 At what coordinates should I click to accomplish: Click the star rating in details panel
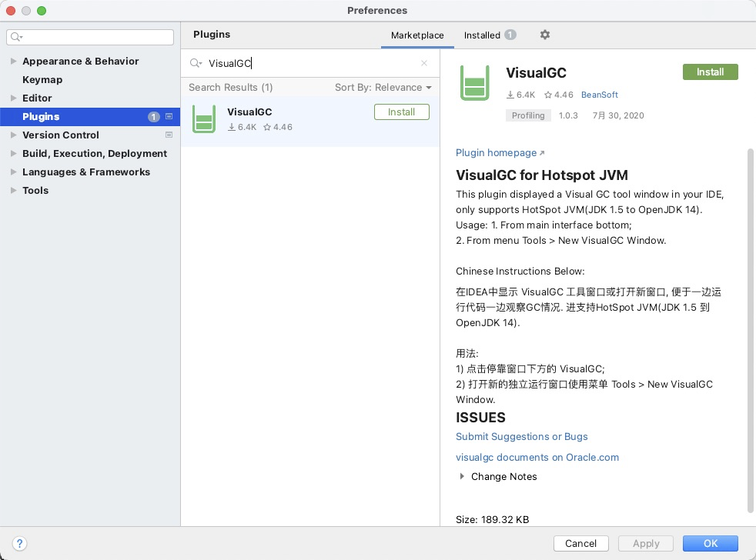coord(559,95)
